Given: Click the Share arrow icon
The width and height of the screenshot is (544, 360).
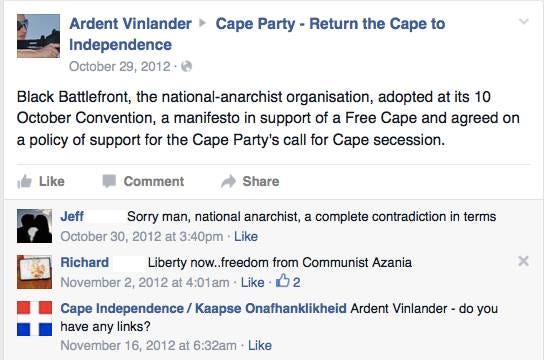Looking at the screenshot, I should (x=228, y=181).
